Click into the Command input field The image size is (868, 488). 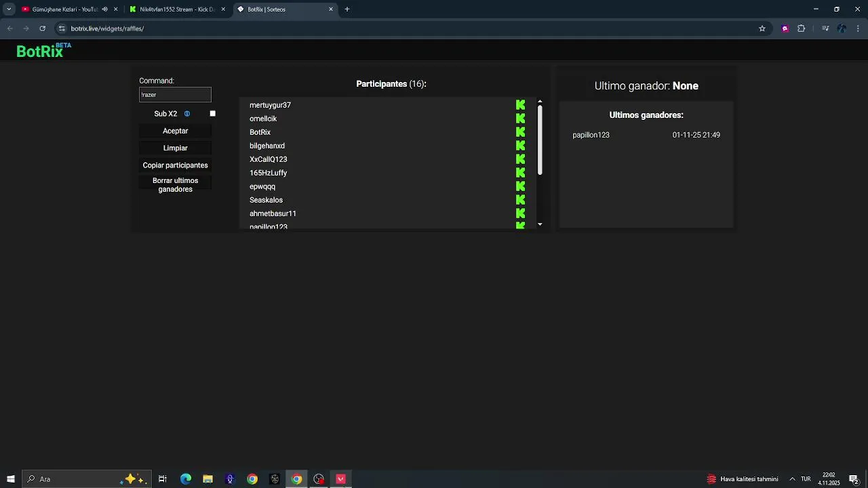[x=175, y=95]
